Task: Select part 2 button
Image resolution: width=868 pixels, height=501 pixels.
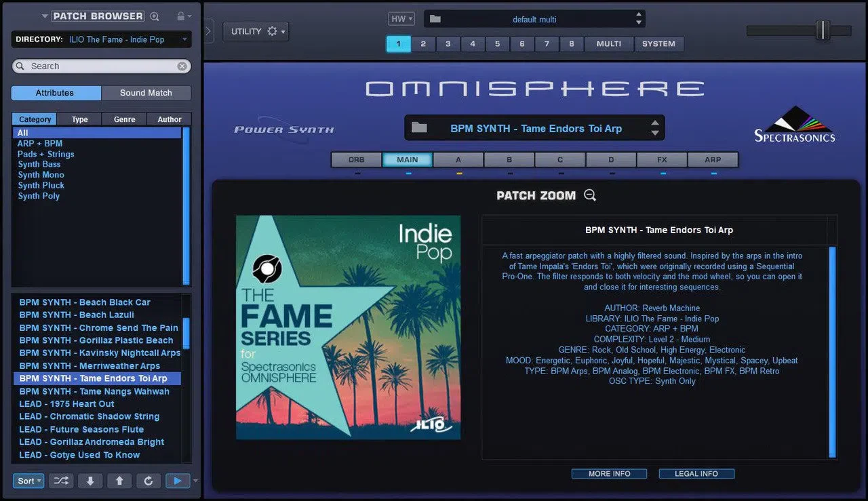Action: pyautogui.click(x=423, y=43)
